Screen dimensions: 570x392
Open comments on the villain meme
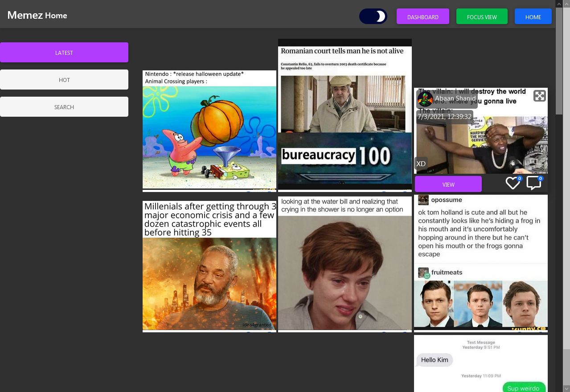(533, 183)
